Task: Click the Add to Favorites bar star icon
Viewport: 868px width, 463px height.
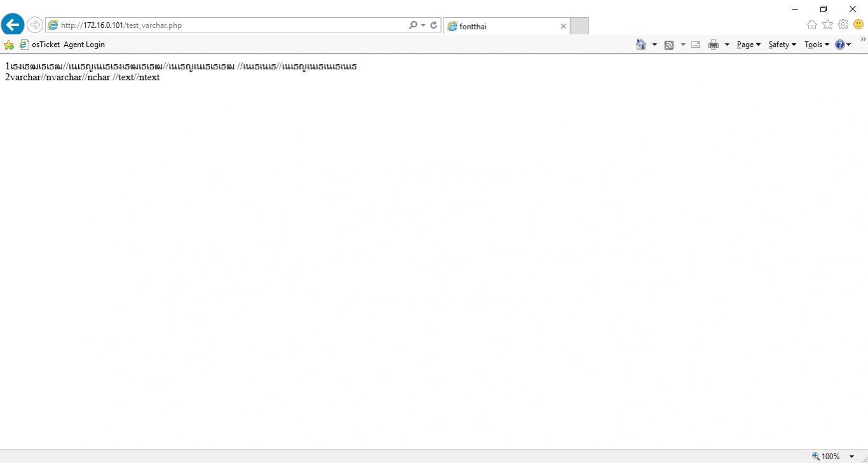Action: (9, 45)
